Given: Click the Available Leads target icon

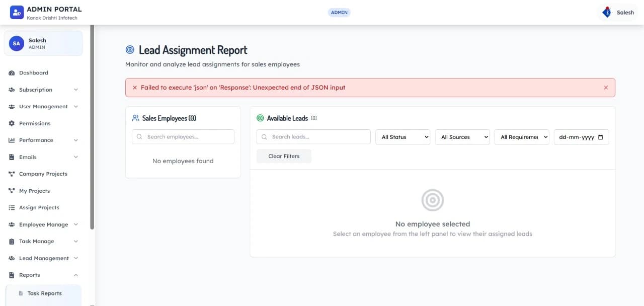Looking at the screenshot, I should (261, 118).
